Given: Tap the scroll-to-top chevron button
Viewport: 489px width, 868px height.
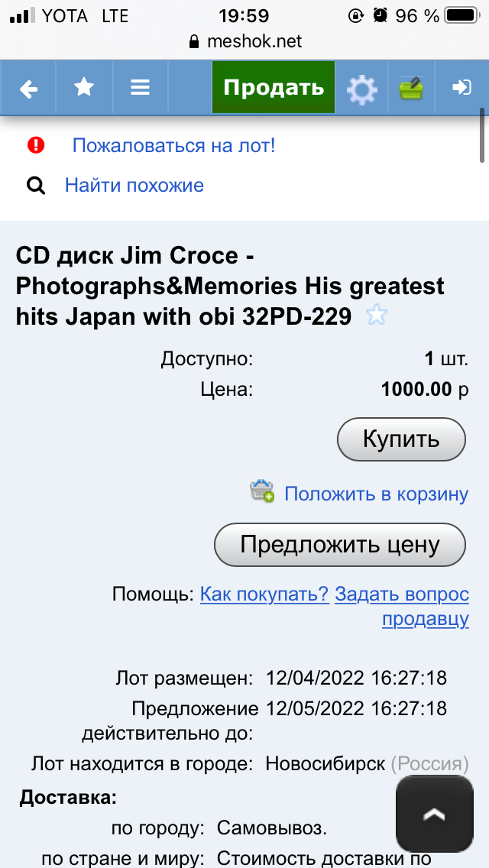Looking at the screenshot, I should click(x=435, y=814).
